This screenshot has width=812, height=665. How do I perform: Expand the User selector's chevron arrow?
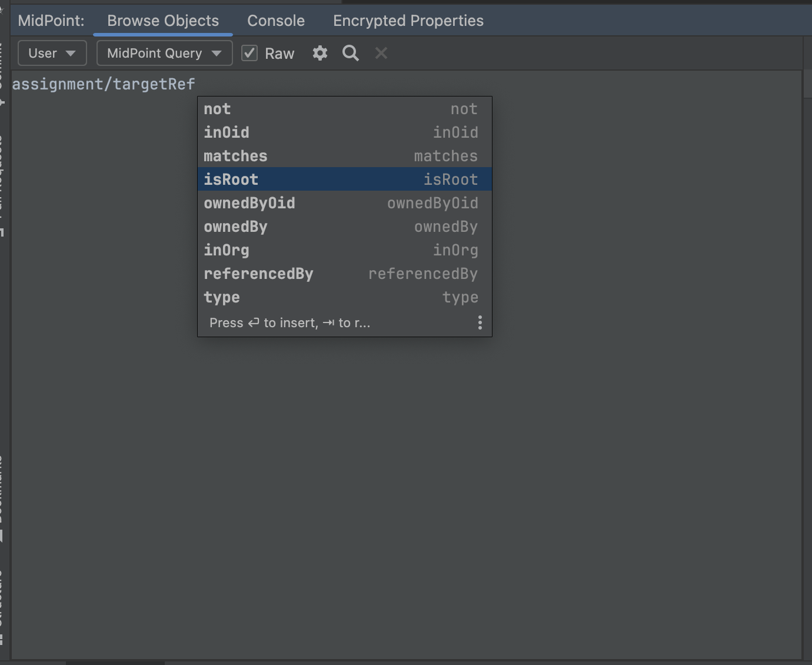tap(72, 53)
